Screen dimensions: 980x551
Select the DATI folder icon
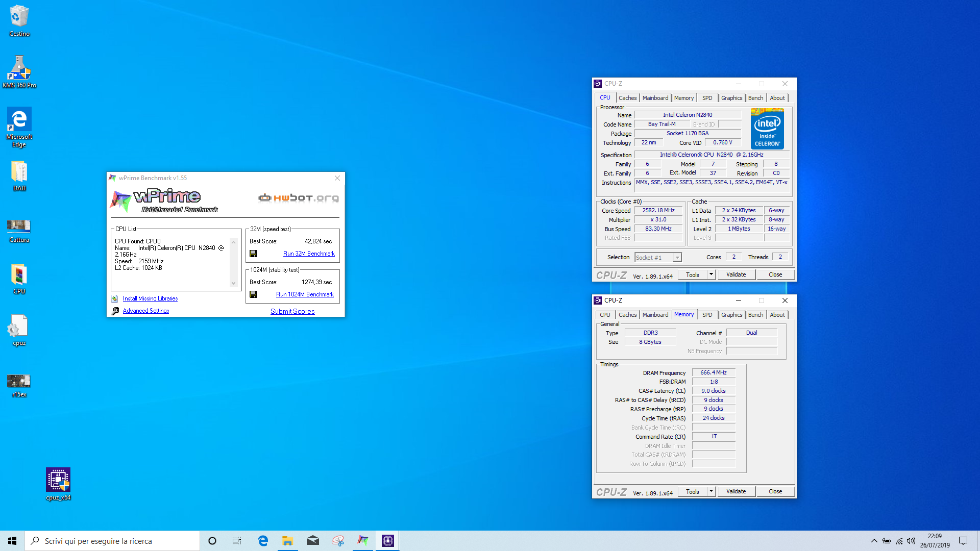pyautogui.click(x=19, y=176)
